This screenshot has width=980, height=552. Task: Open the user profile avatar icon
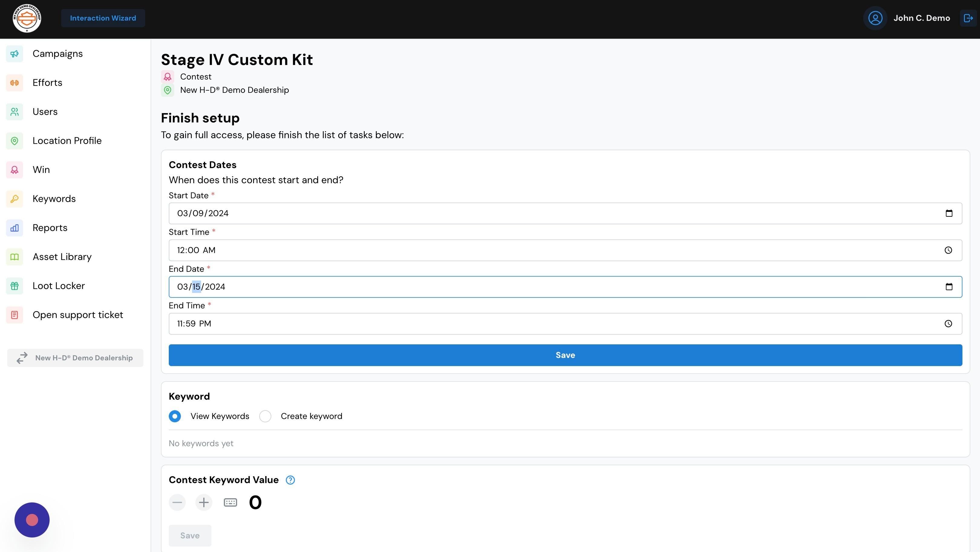[875, 18]
